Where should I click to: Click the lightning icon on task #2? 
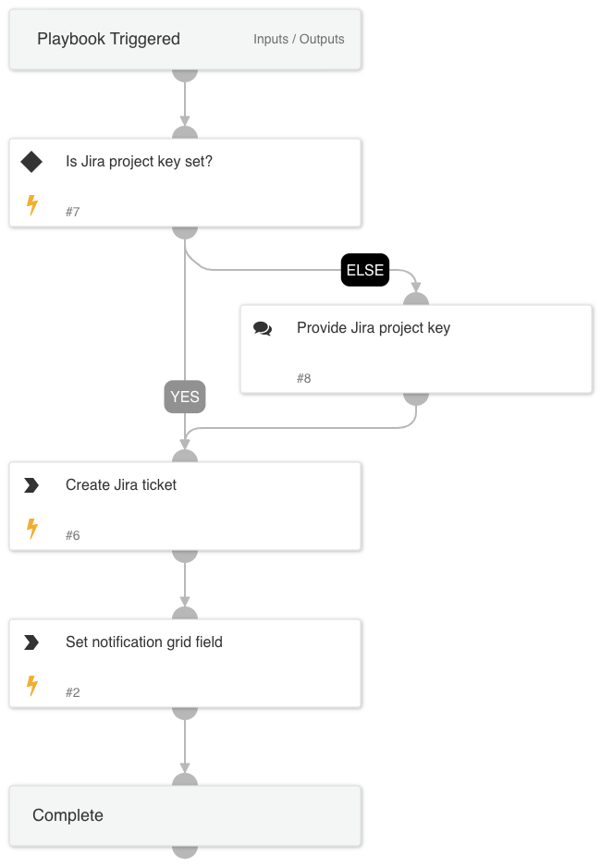[x=31, y=686]
